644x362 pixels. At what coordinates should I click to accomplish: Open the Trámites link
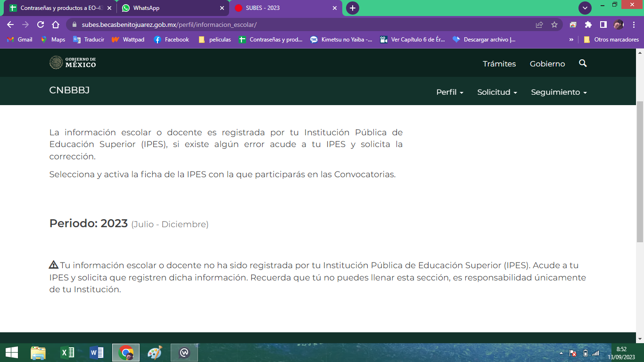click(x=499, y=64)
